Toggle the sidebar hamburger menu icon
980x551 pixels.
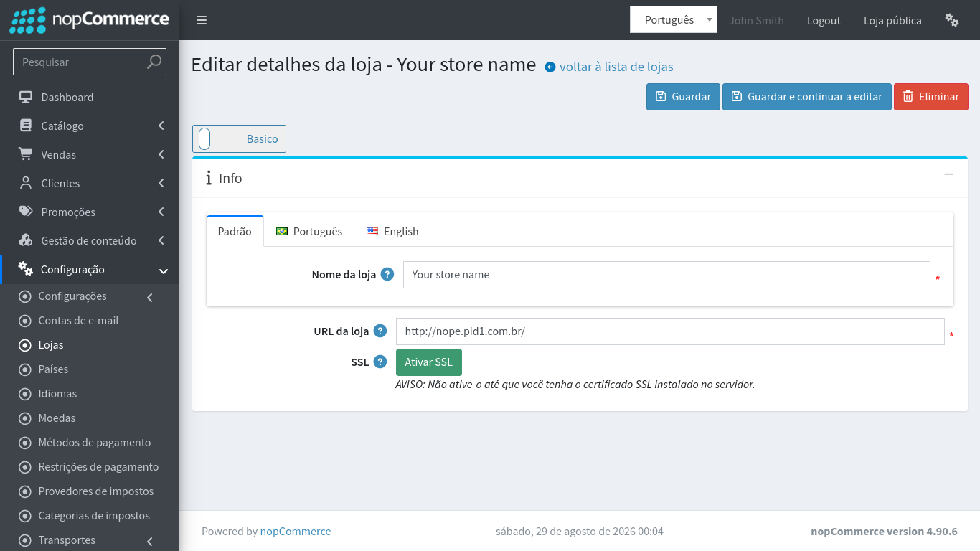pyautogui.click(x=202, y=20)
